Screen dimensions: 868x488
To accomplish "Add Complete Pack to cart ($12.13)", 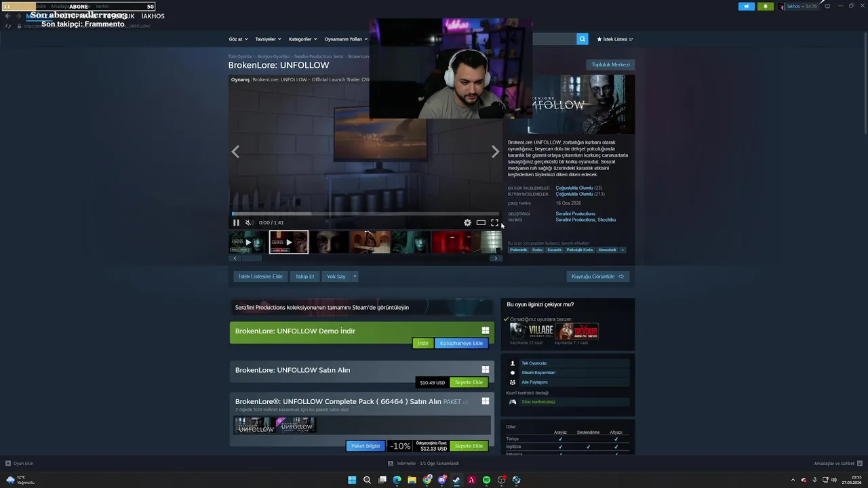I will [469, 446].
